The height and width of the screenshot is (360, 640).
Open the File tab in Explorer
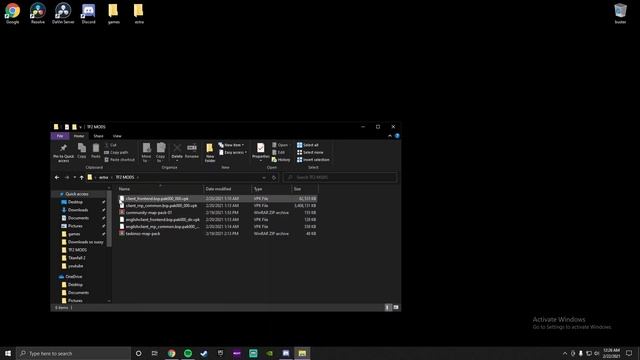[60, 136]
